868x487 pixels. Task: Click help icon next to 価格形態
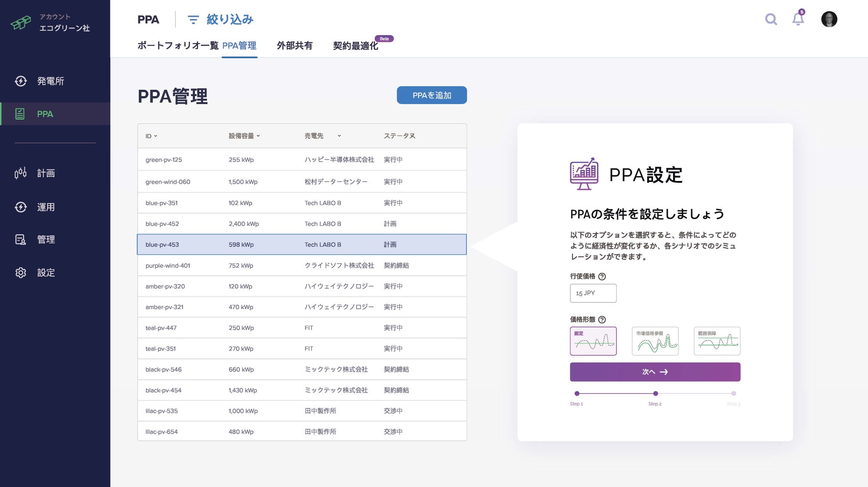[602, 319]
